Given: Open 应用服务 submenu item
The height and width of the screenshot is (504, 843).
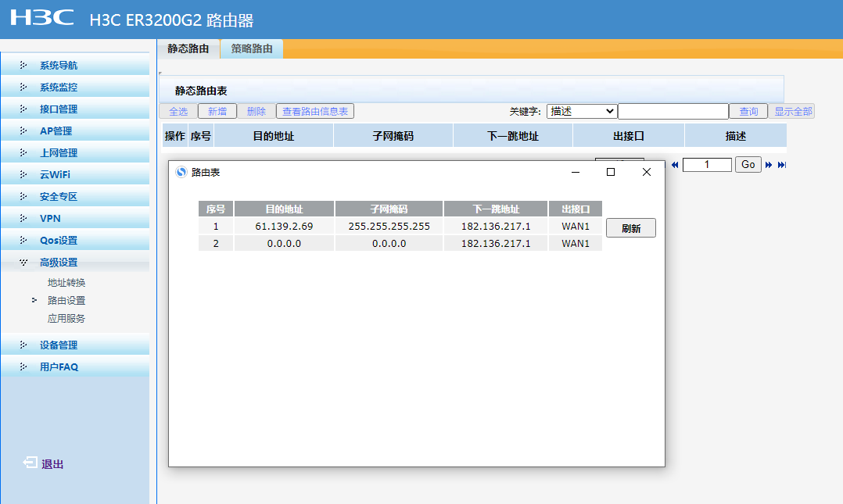Looking at the screenshot, I should click(x=66, y=319).
